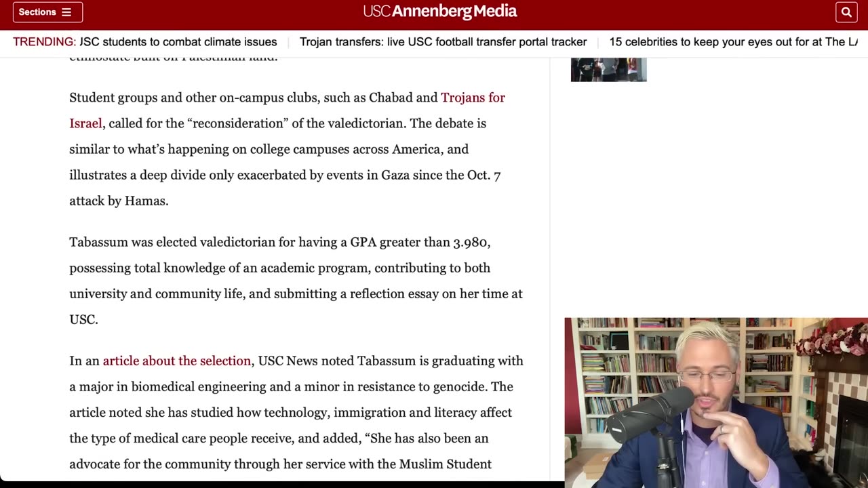The width and height of the screenshot is (868, 488).
Task: Open trending 'JSC students to combat climate issues'
Action: tap(178, 42)
